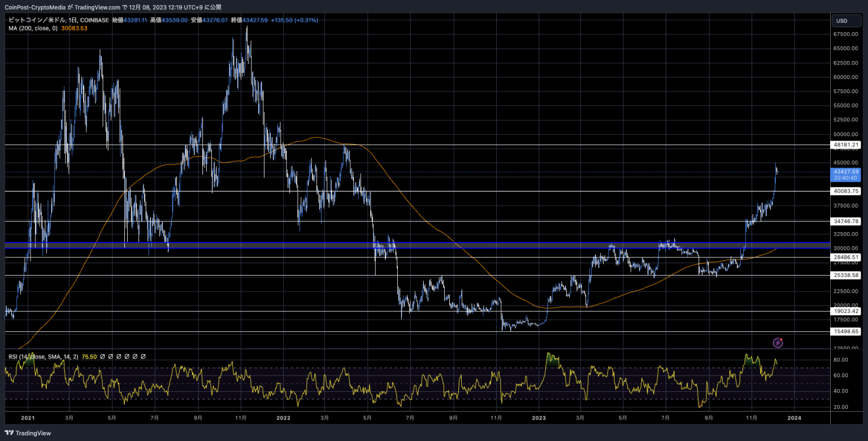Click the orange MA value 30083.53
This screenshot has width=868, height=441.
(73, 28)
